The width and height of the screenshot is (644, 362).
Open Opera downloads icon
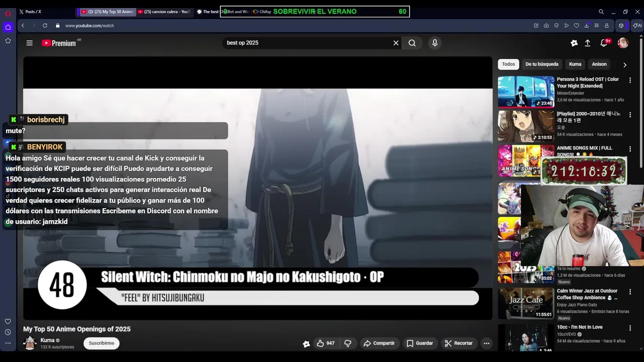[587, 26]
